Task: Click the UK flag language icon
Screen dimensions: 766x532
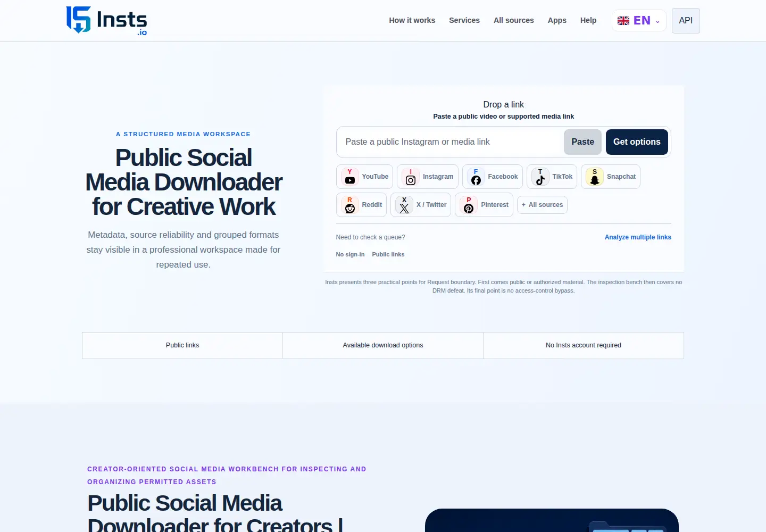Action: coord(623,21)
